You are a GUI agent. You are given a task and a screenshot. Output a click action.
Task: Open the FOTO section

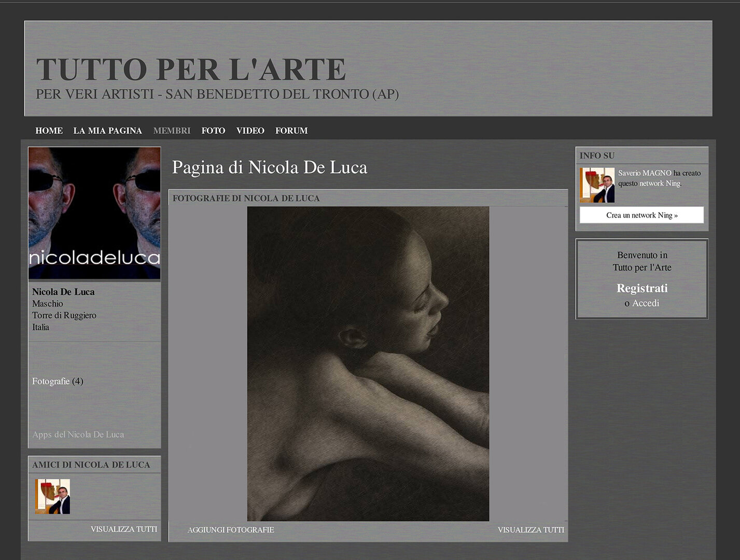[x=213, y=131]
